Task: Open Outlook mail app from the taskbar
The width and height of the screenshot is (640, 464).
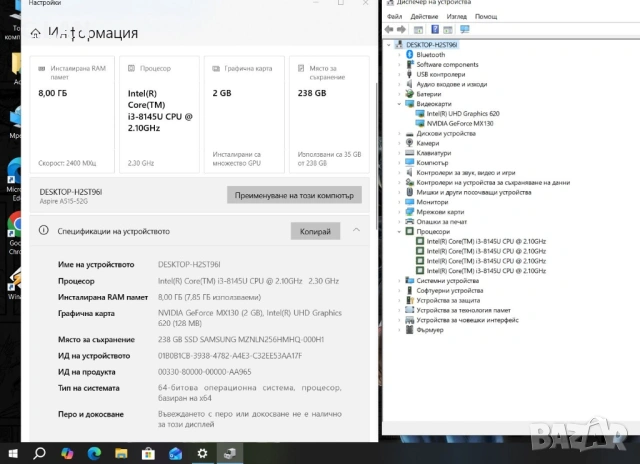Action: click(175, 453)
